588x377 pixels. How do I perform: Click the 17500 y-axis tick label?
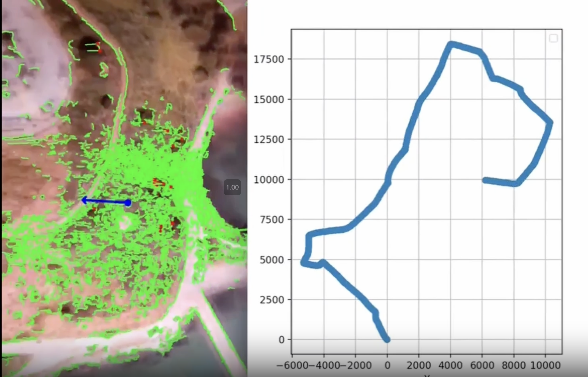[269, 59]
